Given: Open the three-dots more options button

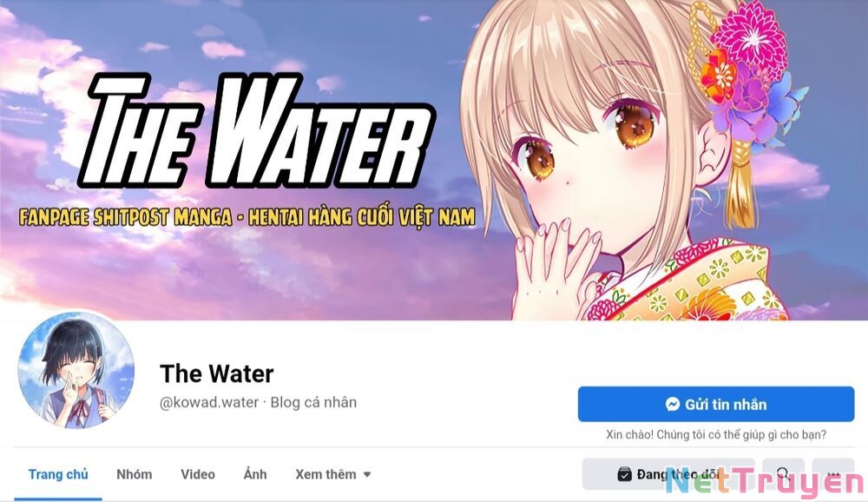Looking at the screenshot, I should 833,474.
